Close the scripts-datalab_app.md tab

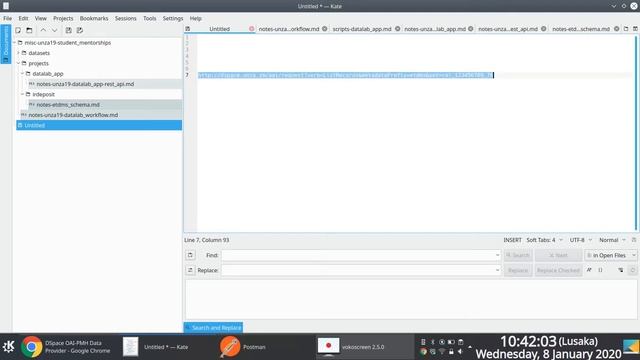click(398, 29)
